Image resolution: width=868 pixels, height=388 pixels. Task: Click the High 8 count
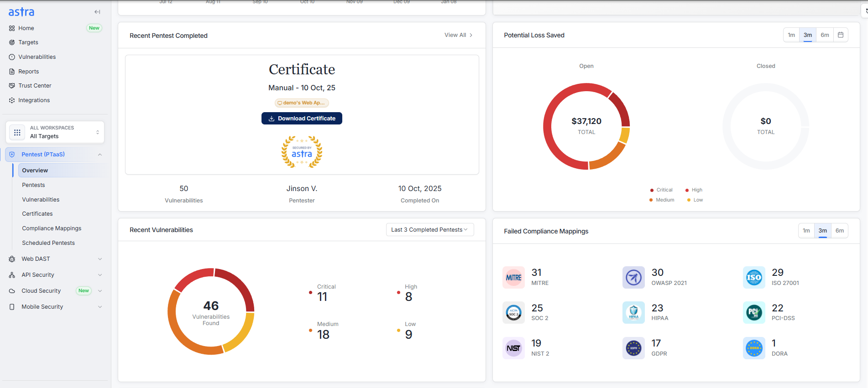pos(408,297)
